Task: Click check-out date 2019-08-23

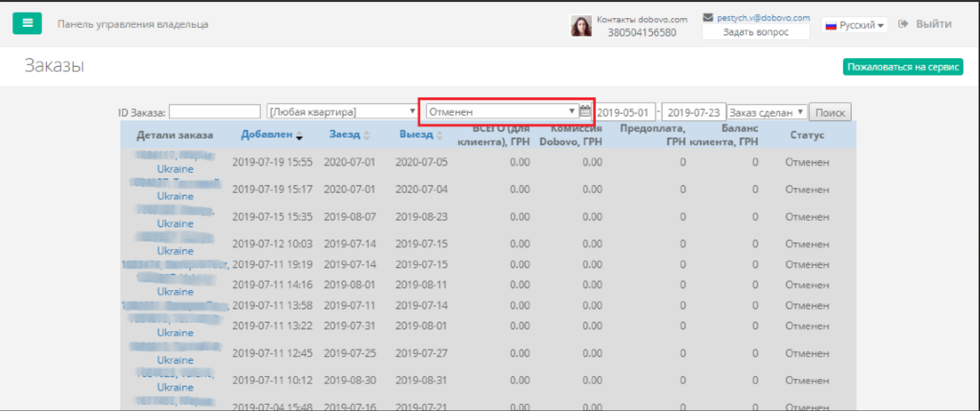Action: pos(422,216)
